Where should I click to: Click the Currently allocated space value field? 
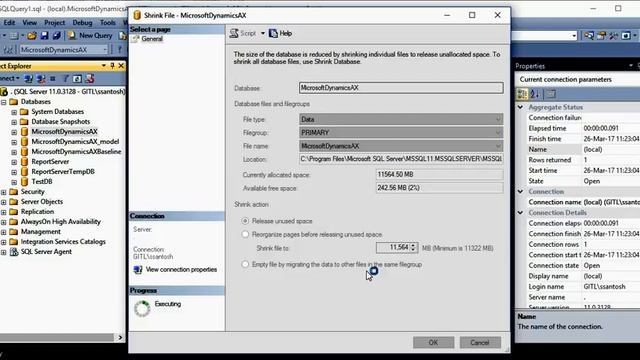[439, 175]
